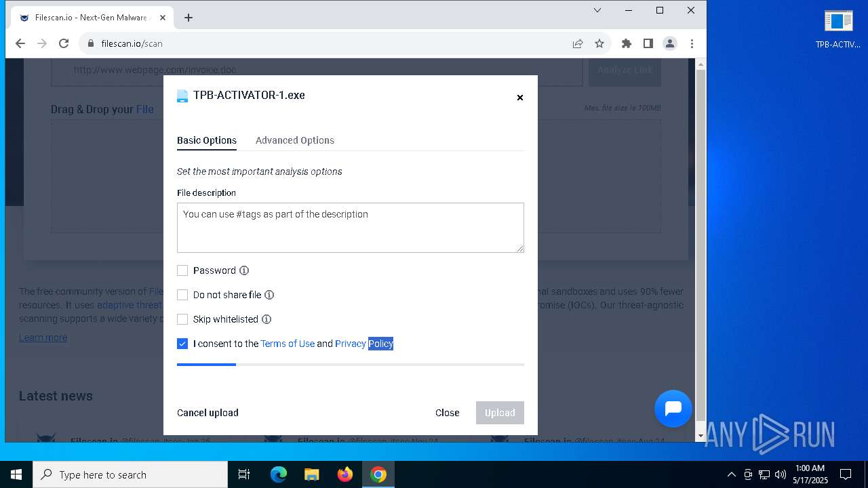Click the TPB-ACTIVATOR-1.exe file name
The image size is (868, 488).
249,96
